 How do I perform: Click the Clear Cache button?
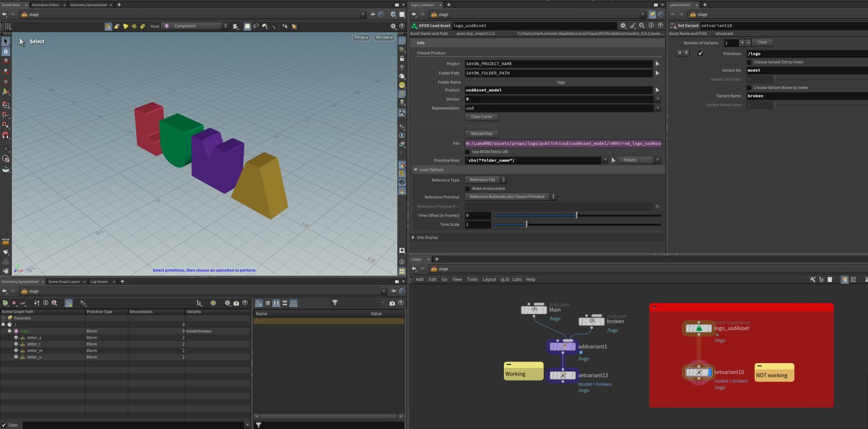click(x=481, y=117)
